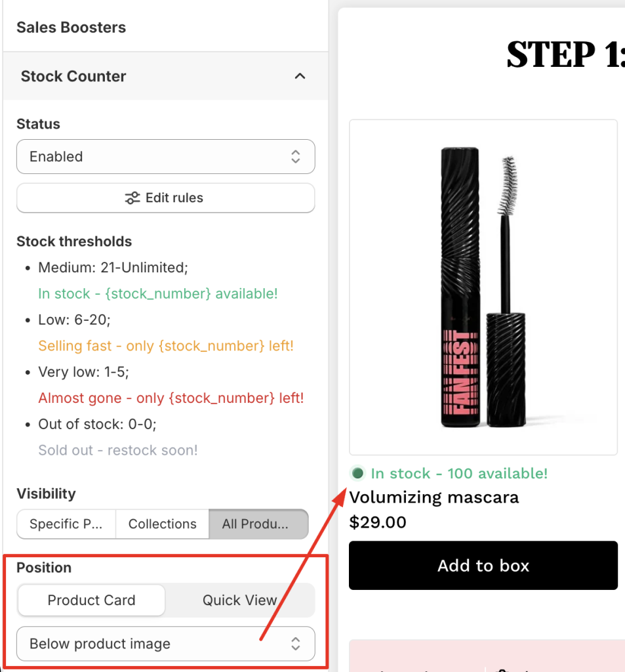This screenshot has width=625, height=672.
Task: Collapse the Stock Counter section chevron
Action: pyautogui.click(x=300, y=76)
